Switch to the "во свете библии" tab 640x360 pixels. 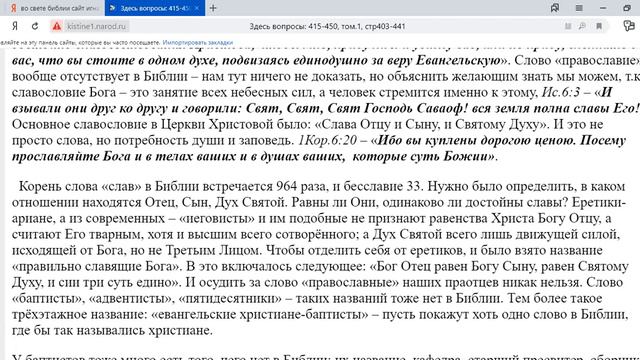pyautogui.click(x=53, y=8)
